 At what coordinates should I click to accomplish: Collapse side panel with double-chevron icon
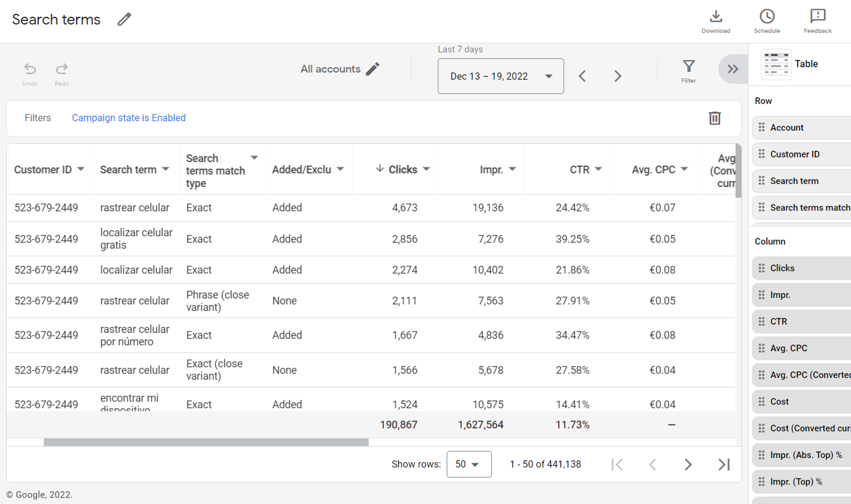(732, 69)
